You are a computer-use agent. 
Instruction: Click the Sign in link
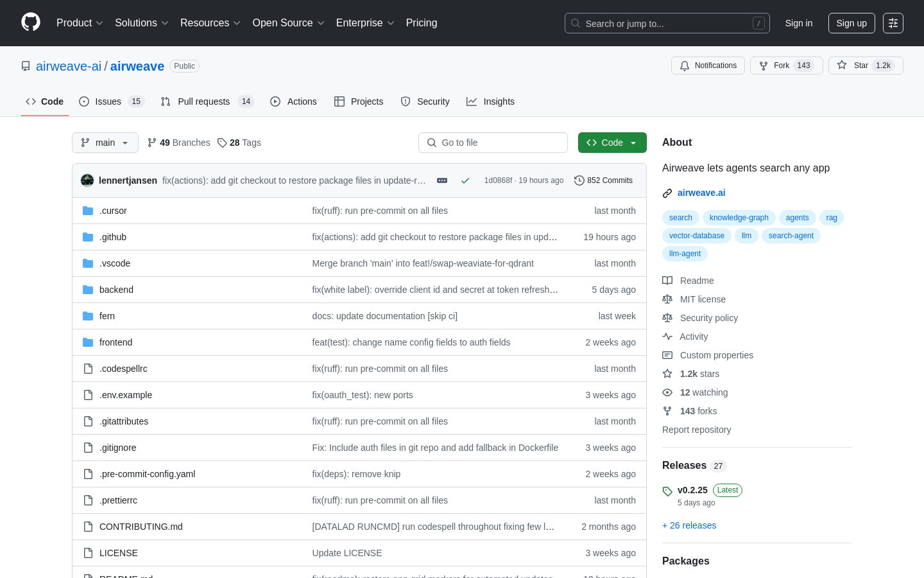pos(799,23)
